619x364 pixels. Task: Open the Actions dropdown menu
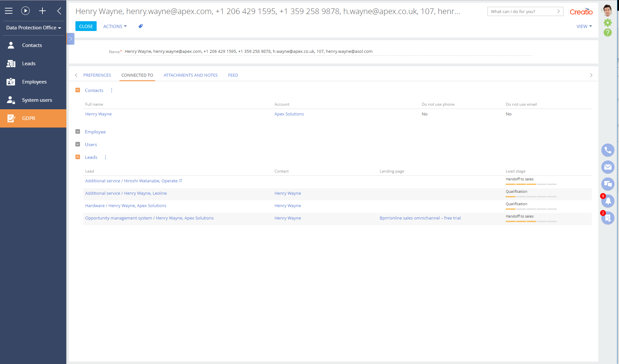pos(115,26)
